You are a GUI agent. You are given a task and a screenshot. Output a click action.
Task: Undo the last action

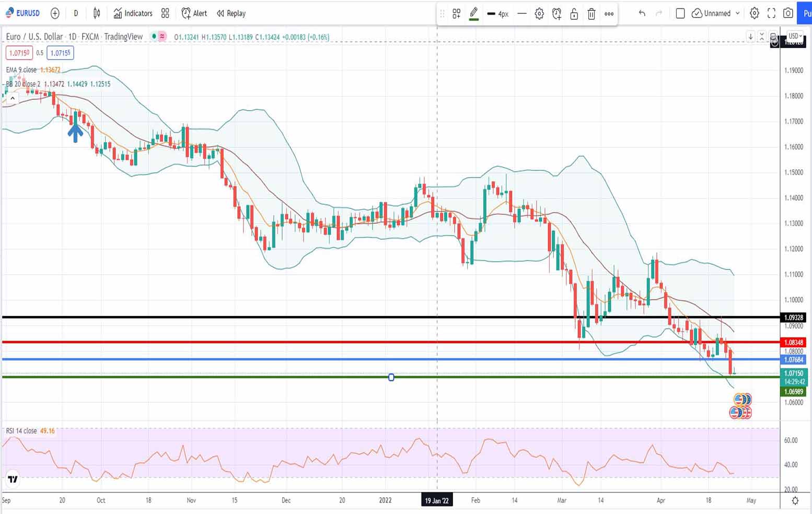tap(642, 13)
